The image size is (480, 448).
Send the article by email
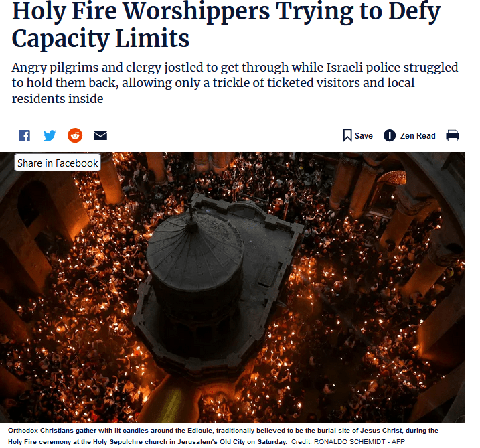100,135
